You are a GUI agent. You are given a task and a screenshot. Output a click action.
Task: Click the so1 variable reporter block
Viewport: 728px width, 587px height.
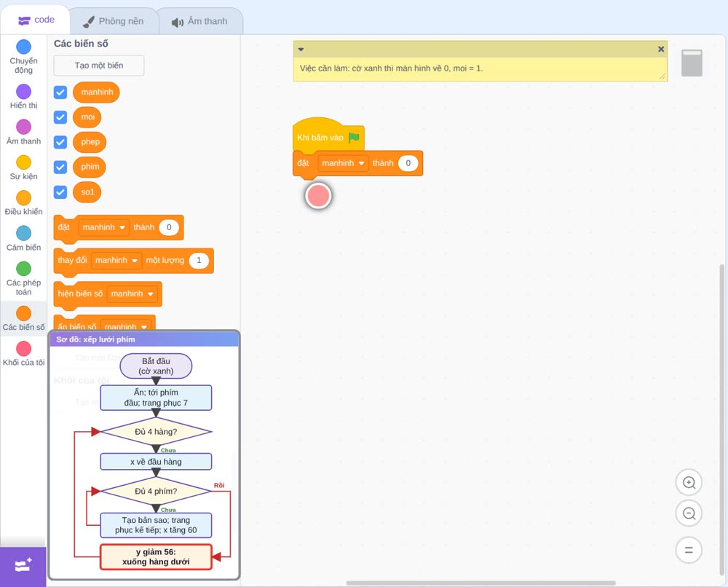tap(87, 192)
